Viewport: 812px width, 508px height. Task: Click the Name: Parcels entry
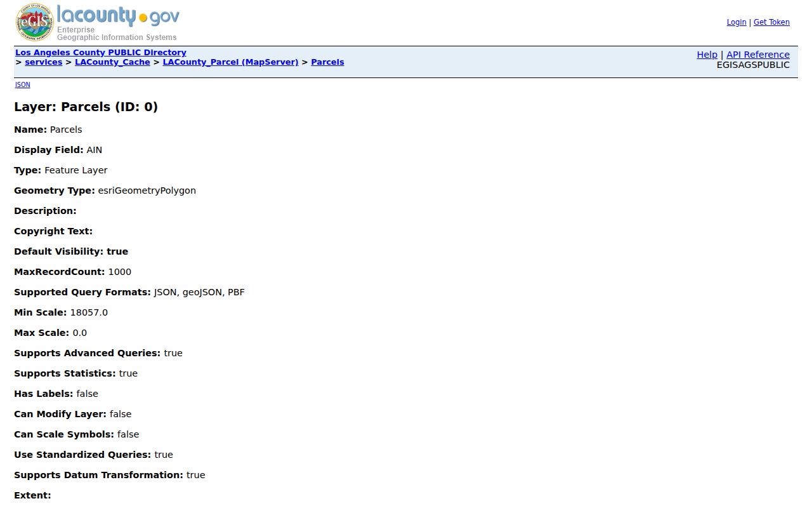pyautogui.click(x=48, y=130)
